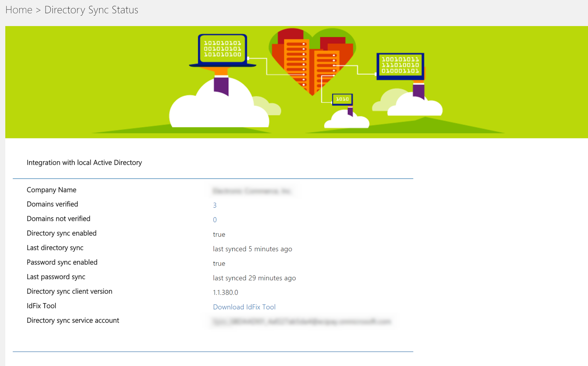This screenshot has height=366, width=588.
Task: Open the unverified domains count link
Action: [215, 220]
